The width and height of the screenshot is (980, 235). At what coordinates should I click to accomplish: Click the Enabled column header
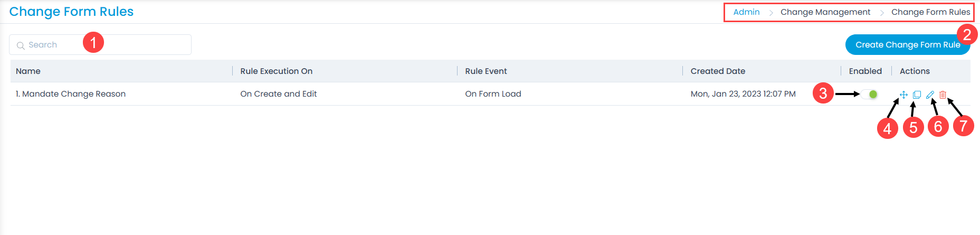coord(865,71)
